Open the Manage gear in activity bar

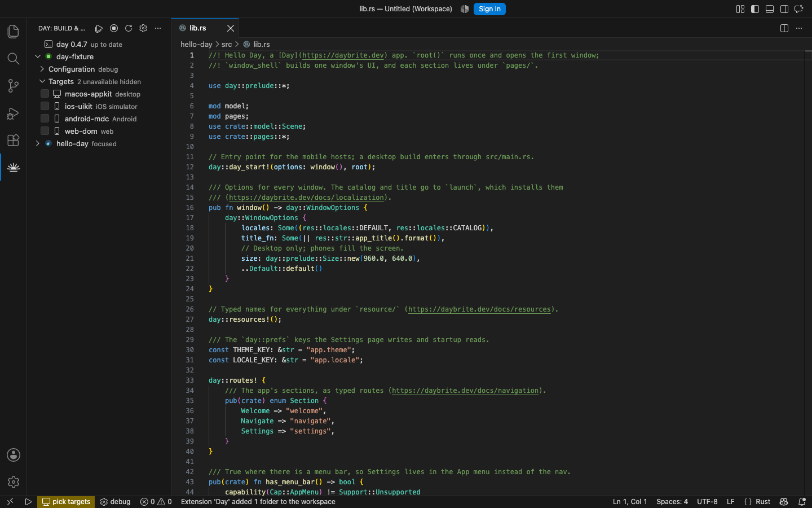click(x=13, y=482)
